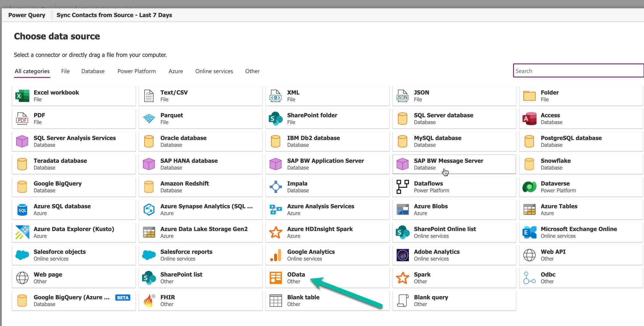Switch to the Database category tab
The height and width of the screenshot is (326, 644).
(93, 71)
